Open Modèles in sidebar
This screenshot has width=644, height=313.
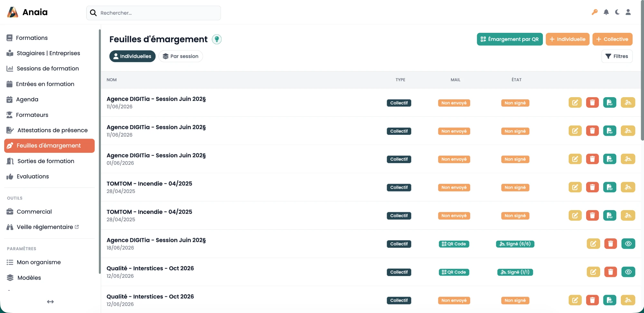click(x=50, y=278)
